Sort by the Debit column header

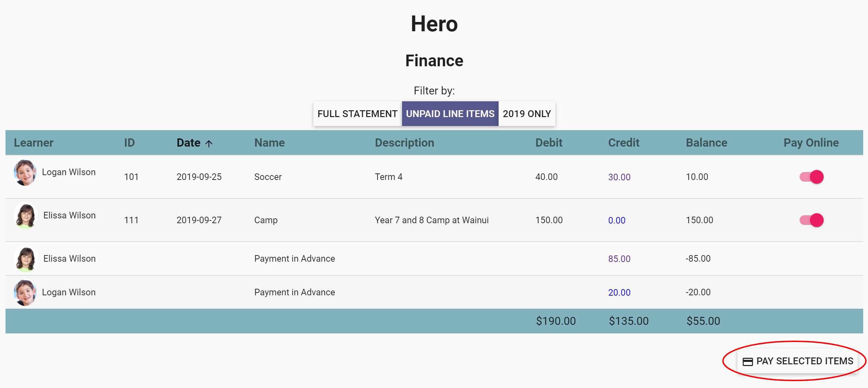click(x=549, y=143)
